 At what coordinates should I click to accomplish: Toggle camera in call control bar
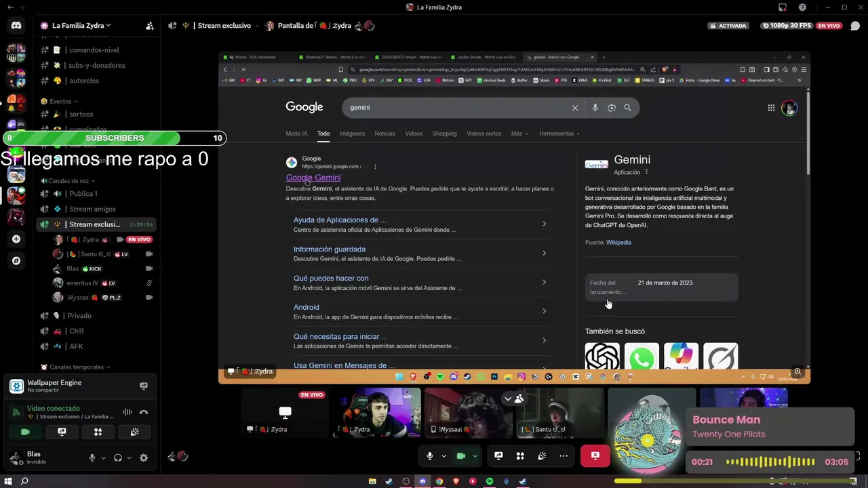click(x=461, y=456)
